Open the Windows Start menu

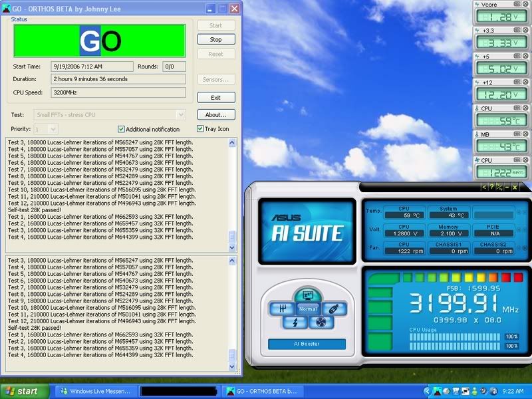[x=25, y=391]
